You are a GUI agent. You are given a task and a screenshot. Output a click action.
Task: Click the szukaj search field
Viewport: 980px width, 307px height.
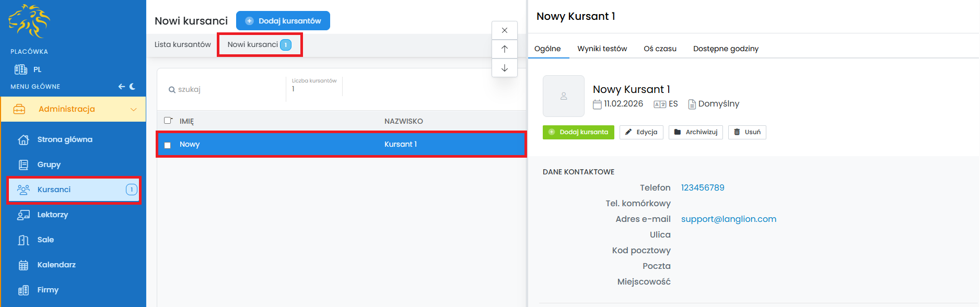[x=225, y=89]
